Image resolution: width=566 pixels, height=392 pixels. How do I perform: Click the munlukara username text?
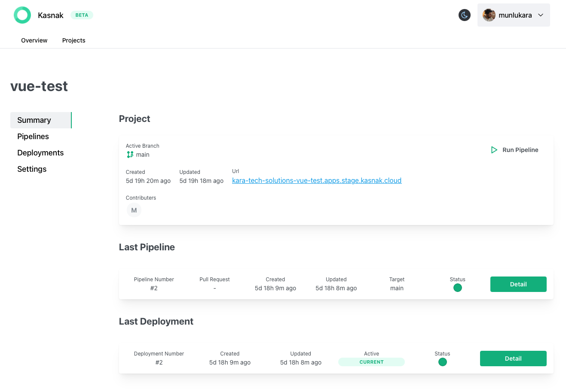coord(515,15)
